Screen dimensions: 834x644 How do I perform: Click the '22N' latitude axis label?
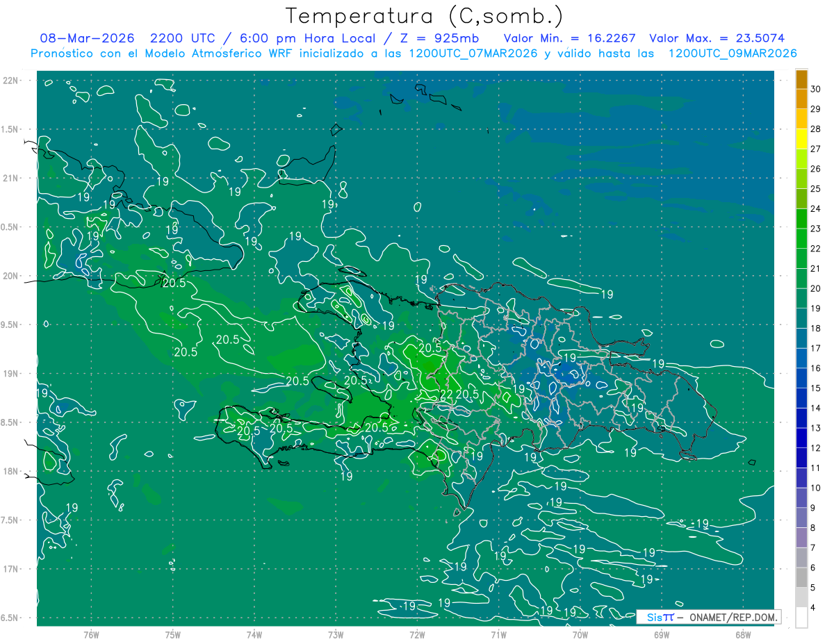coord(10,80)
